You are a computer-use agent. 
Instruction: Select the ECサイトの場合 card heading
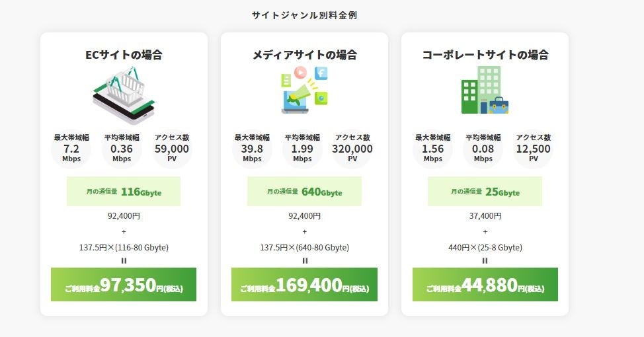coord(124,55)
